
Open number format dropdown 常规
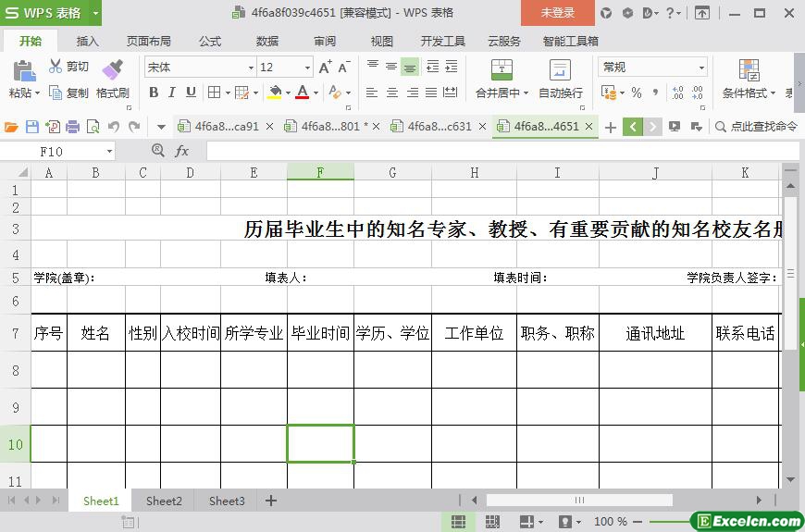[x=701, y=68]
